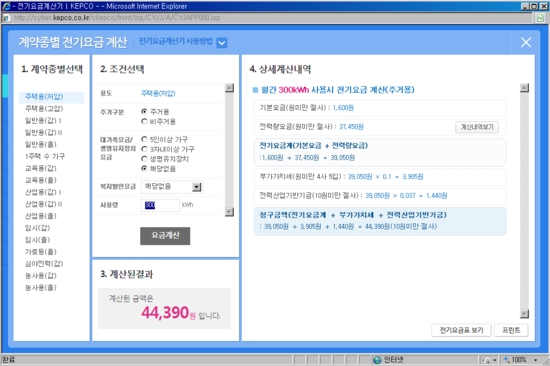The height and width of the screenshot is (366, 550).
Task: Choose the 5인이상 가구 radio option
Action: [x=144, y=140]
